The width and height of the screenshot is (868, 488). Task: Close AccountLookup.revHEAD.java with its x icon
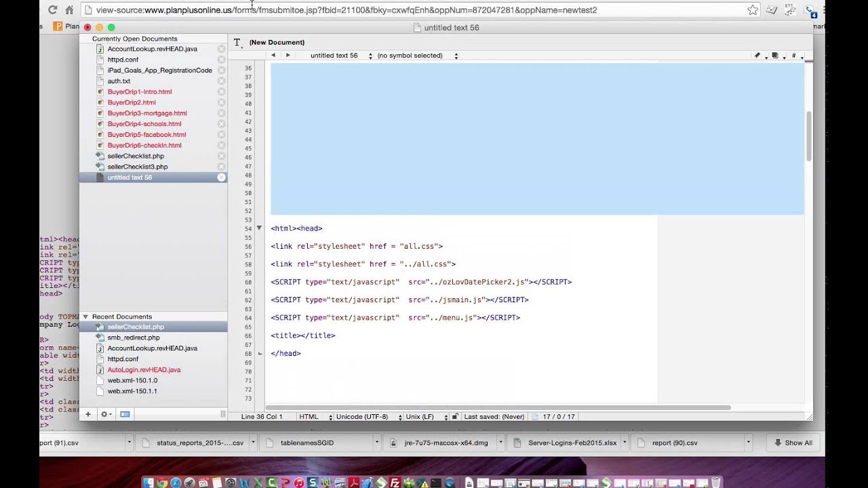[x=221, y=49]
